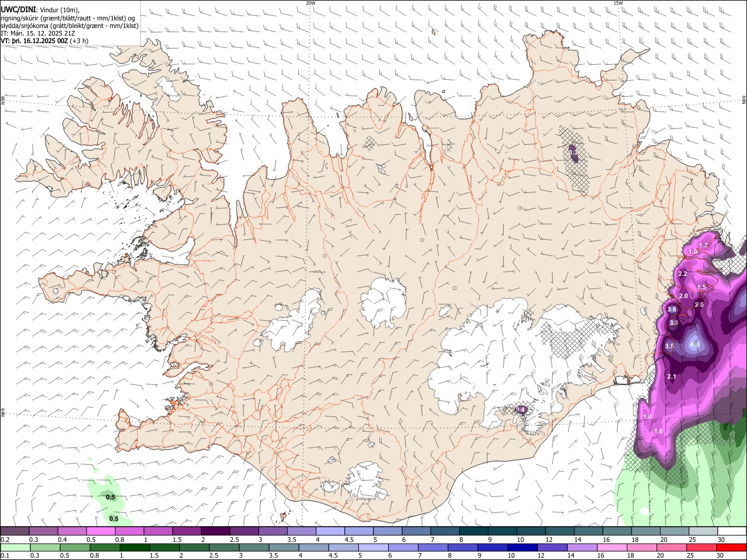Click the white swatch after 30 on upper bar
This screenshot has width=747, height=560.
[732, 531]
